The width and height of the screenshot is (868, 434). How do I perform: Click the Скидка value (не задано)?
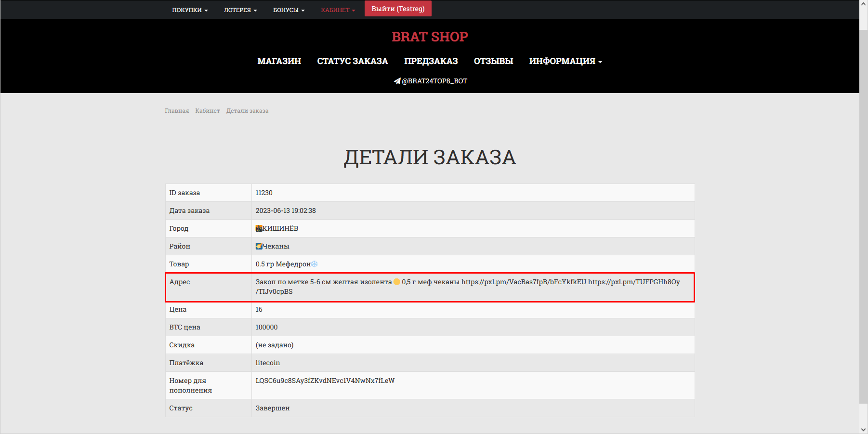click(275, 345)
